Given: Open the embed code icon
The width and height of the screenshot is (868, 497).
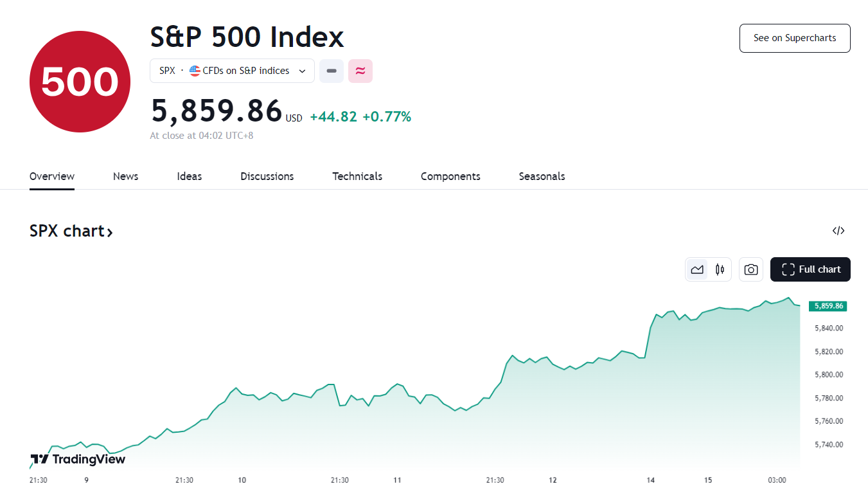Looking at the screenshot, I should click(838, 231).
